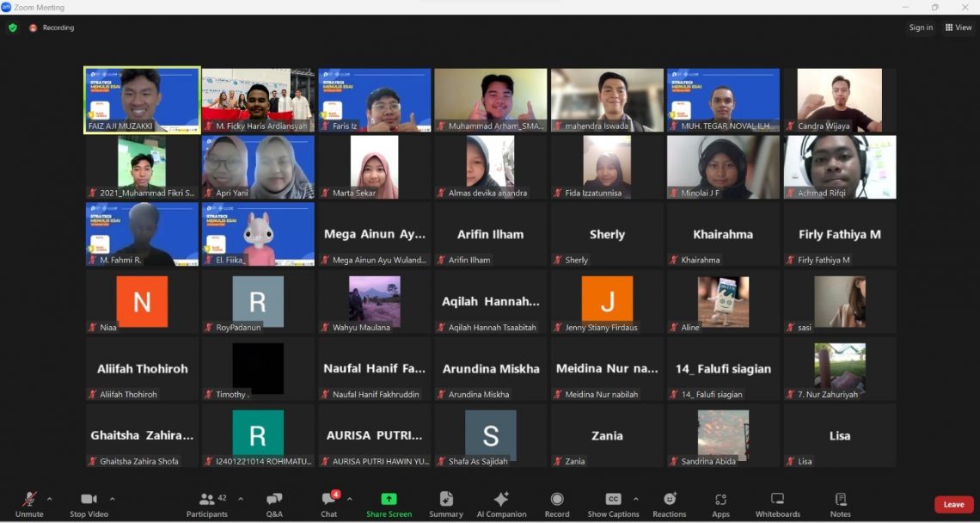Expand arrow beside Show Captions
The image size is (980, 523).
[x=635, y=499]
